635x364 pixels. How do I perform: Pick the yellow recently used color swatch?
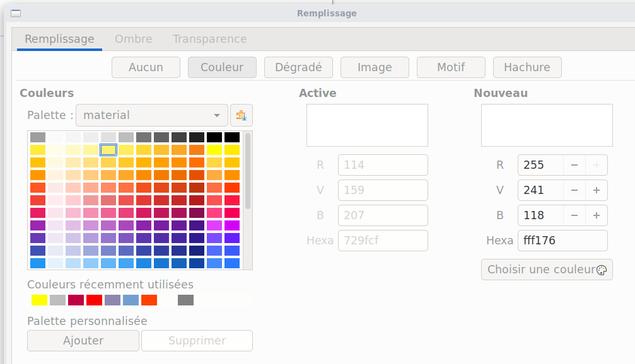coord(40,300)
